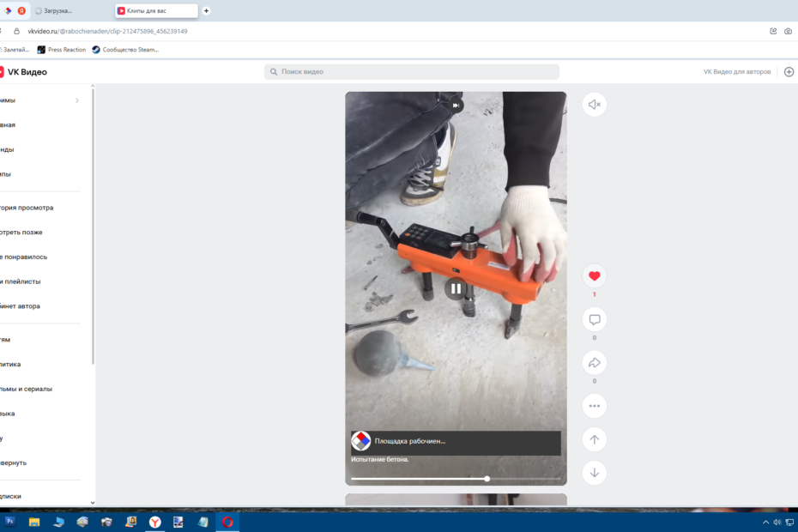Launch Photoshop from the Windows taskbar
This screenshot has width=798, height=532.
click(x=9, y=521)
